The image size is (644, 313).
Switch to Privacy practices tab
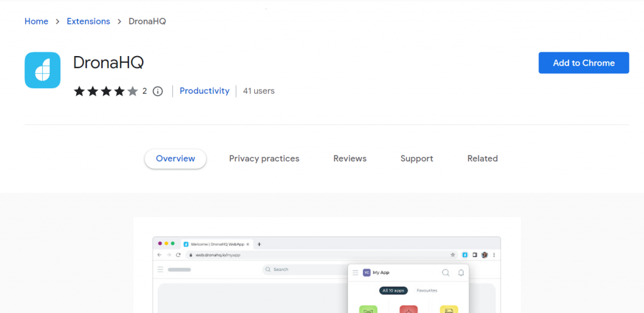point(264,159)
